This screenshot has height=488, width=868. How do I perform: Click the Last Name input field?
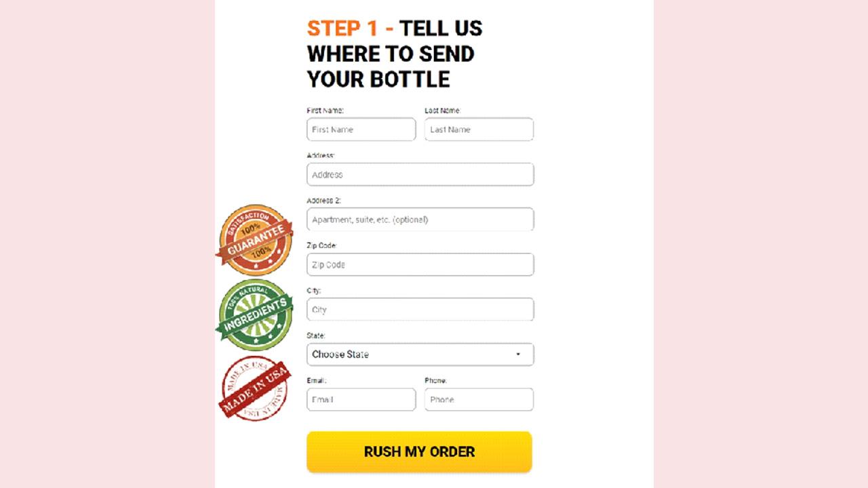point(479,129)
